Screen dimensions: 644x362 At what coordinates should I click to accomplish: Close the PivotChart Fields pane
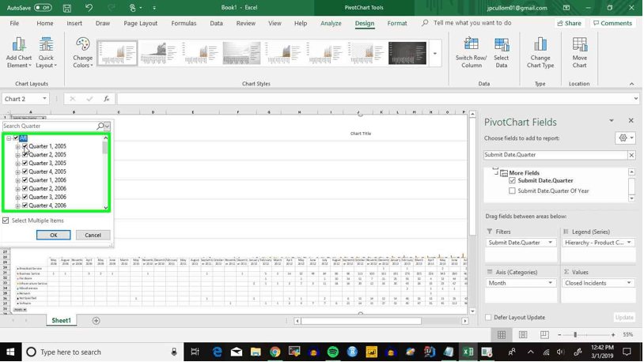click(631, 120)
